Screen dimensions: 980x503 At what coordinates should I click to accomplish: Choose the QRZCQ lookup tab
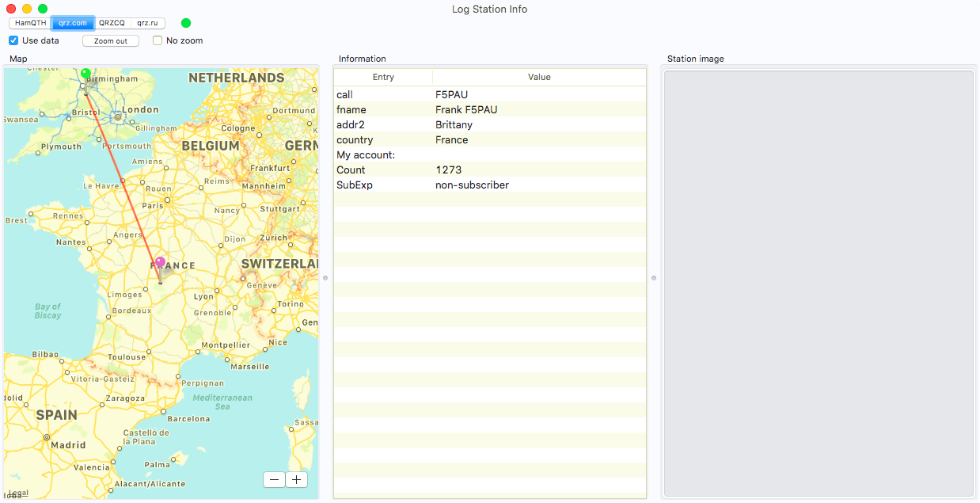coord(112,23)
